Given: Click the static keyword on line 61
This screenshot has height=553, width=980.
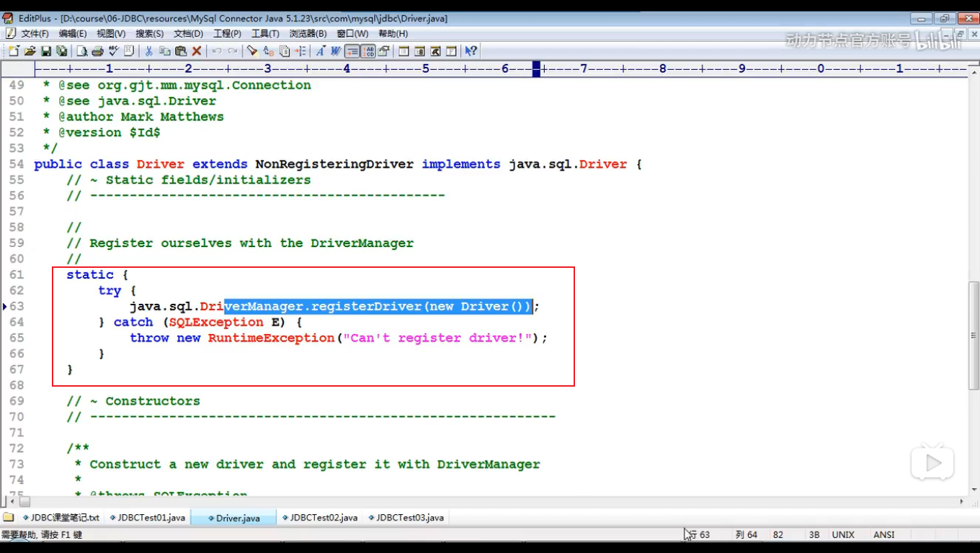Looking at the screenshot, I should [x=90, y=274].
